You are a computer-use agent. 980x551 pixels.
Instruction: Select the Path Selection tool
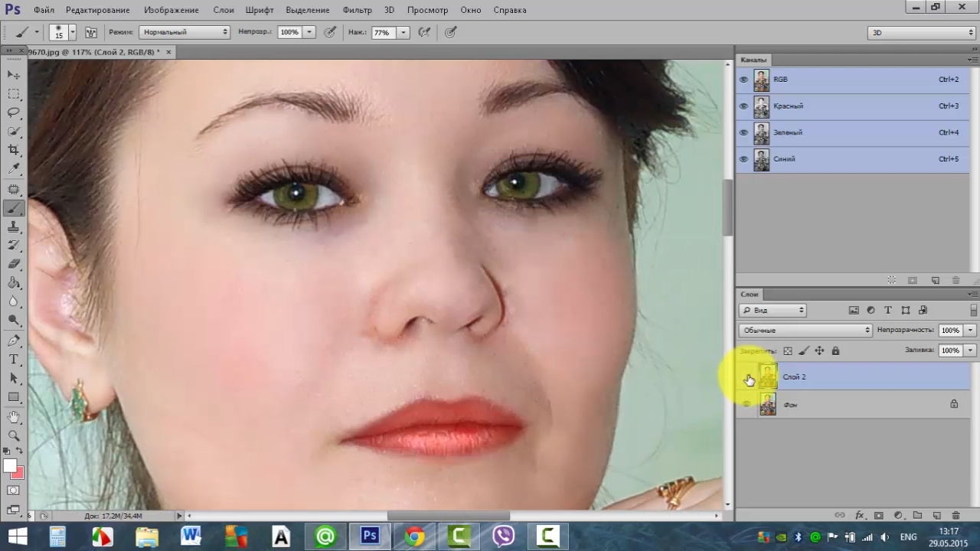coord(14,379)
